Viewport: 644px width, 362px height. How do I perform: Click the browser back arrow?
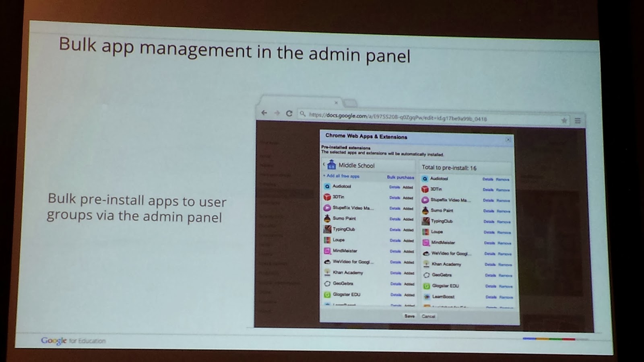(x=264, y=113)
